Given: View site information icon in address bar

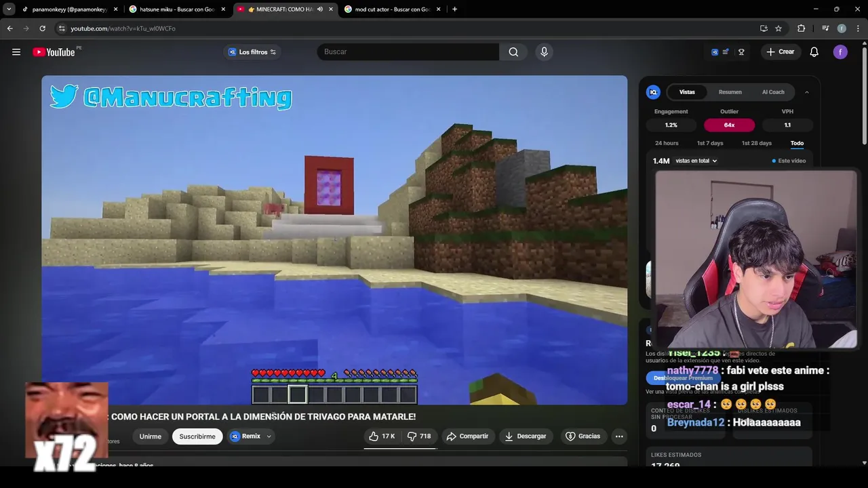Looking at the screenshot, I should pos(62,28).
